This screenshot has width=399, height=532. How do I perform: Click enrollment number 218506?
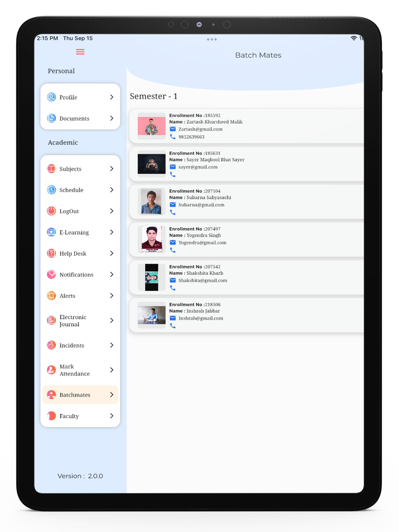pyautogui.click(x=212, y=304)
